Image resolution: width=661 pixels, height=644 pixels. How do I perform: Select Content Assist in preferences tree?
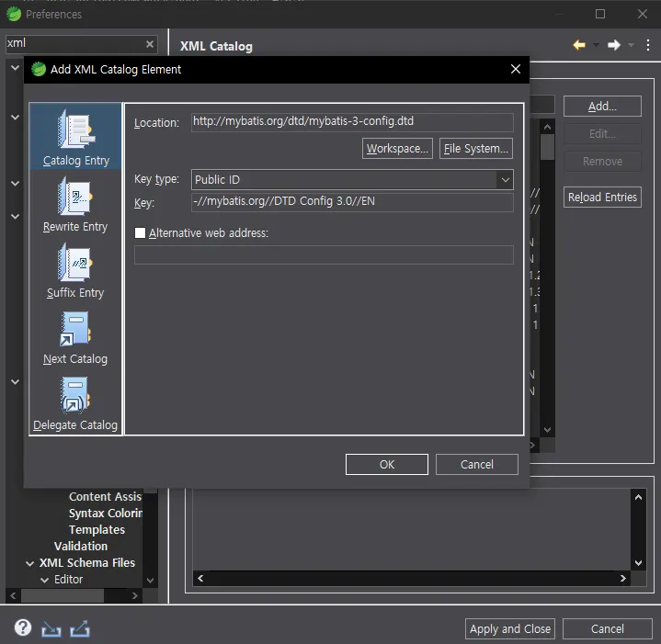click(x=106, y=497)
